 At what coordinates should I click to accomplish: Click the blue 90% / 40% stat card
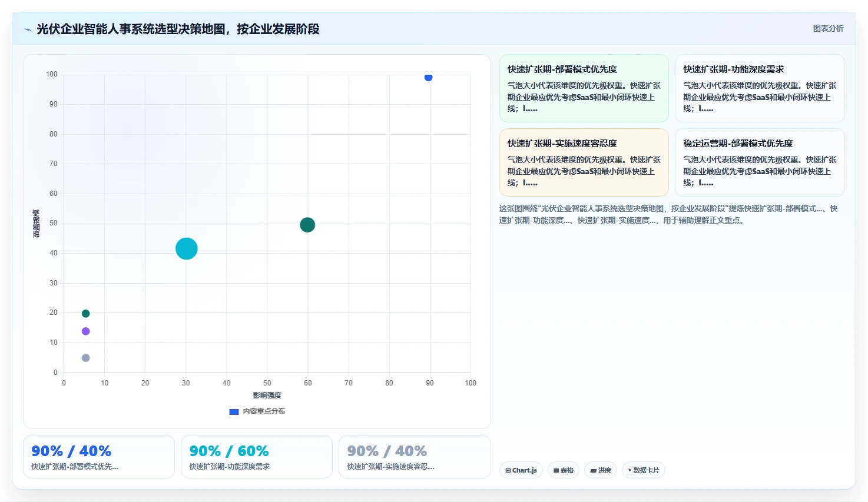99,457
